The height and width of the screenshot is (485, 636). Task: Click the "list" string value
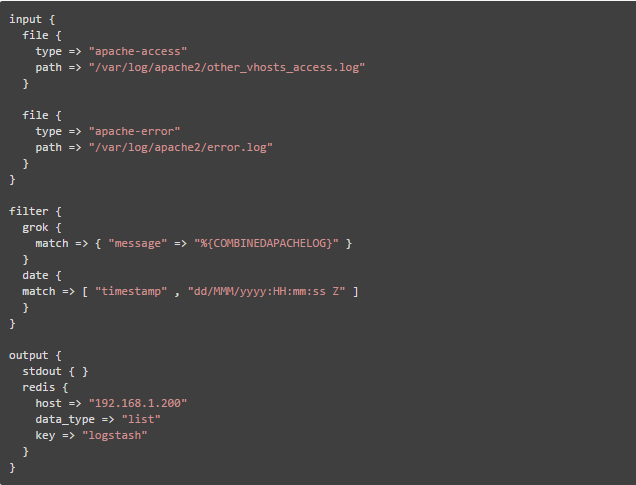141,419
